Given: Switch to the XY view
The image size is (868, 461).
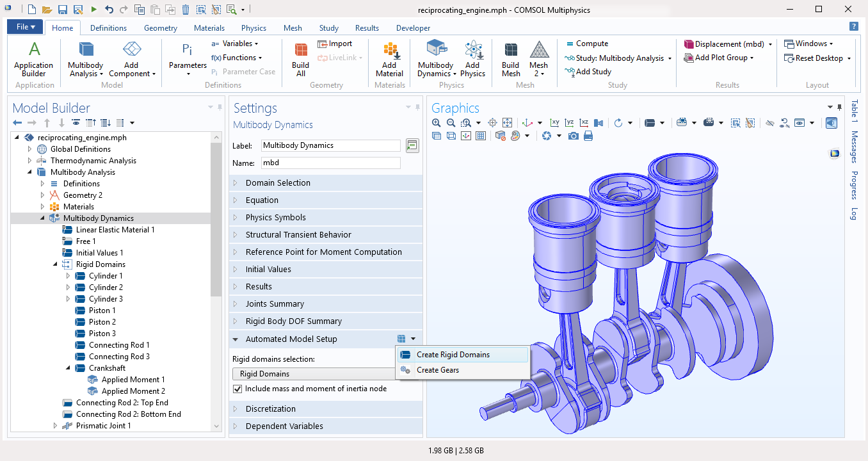Looking at the screenshot, I should [555, 123].
